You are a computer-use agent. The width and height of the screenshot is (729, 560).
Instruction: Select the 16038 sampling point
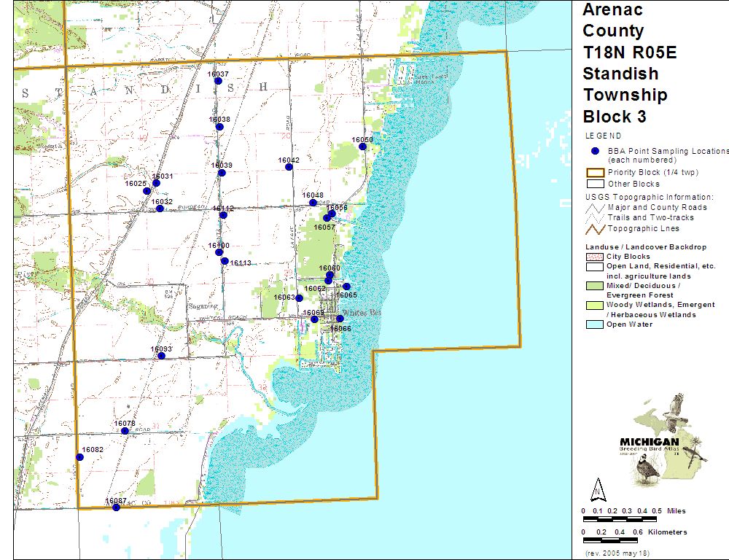pos(219,127)
